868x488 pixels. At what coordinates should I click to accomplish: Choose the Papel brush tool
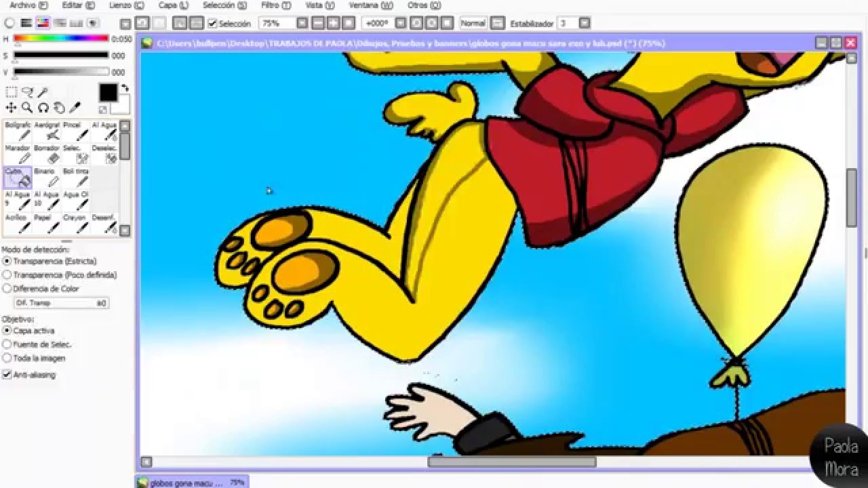pyautogui.click(x=47, y=224)
